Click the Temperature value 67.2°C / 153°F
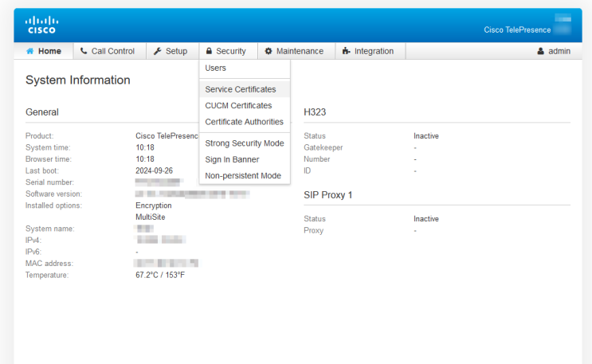The image size is (592, 364). pyautogui.click(x=160, y=275)
